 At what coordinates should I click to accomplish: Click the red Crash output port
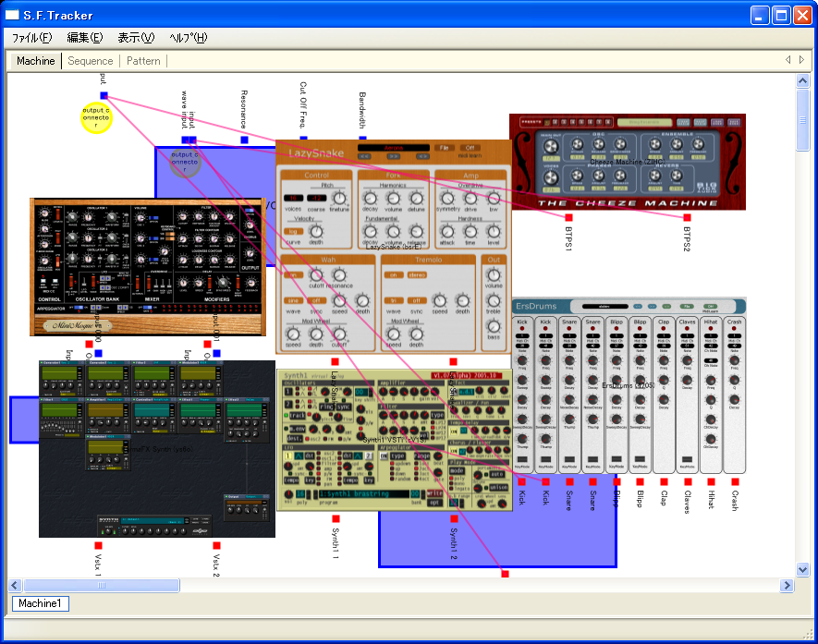(735, 481)
